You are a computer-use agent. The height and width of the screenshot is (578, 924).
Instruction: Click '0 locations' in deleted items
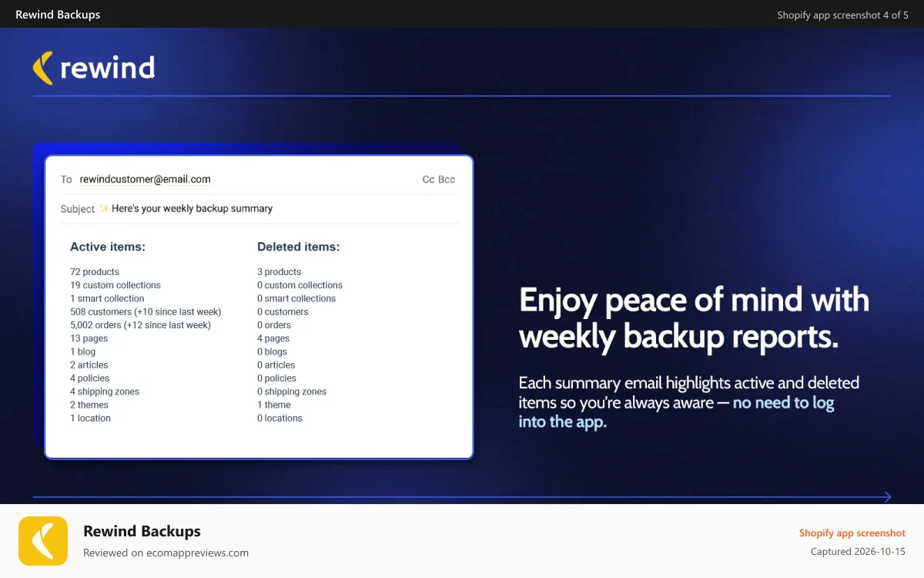click(x=280, y=418)
